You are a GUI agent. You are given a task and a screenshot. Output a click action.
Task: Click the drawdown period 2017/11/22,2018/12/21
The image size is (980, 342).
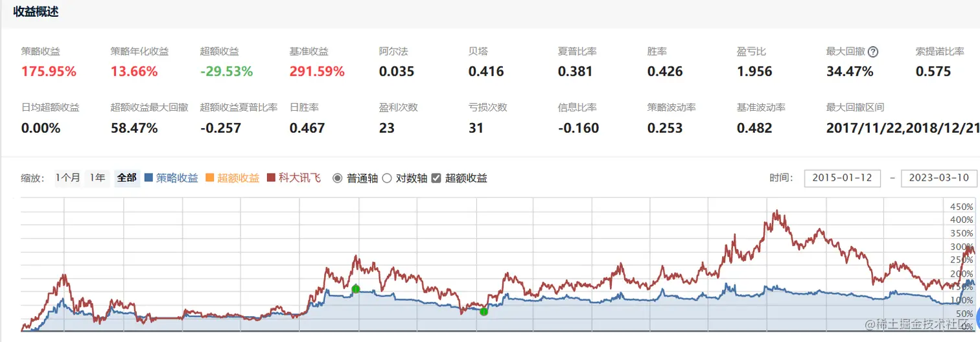903,128
